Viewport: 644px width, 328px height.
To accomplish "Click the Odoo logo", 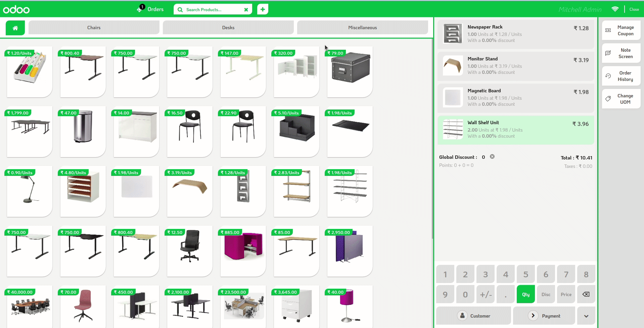I will 16,9.
